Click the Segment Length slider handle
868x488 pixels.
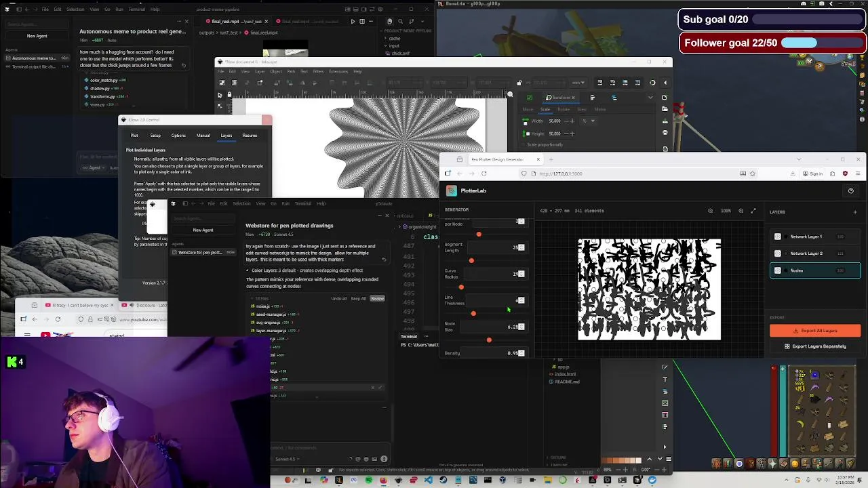tap(471, 260)
